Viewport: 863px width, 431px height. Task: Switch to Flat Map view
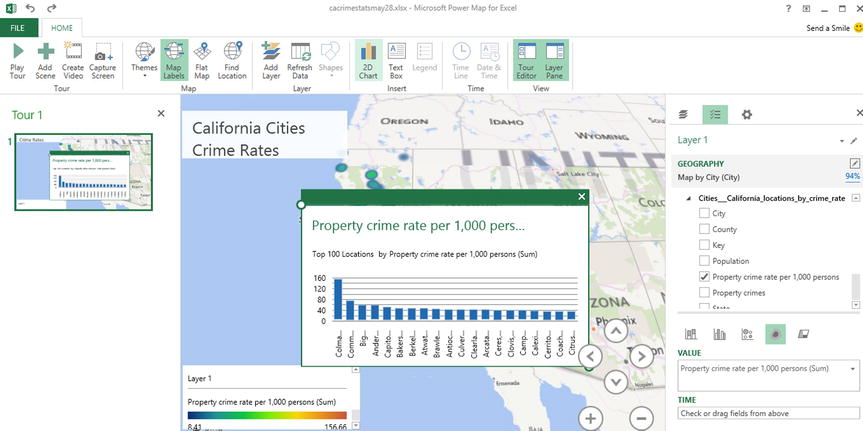[202, 61]
